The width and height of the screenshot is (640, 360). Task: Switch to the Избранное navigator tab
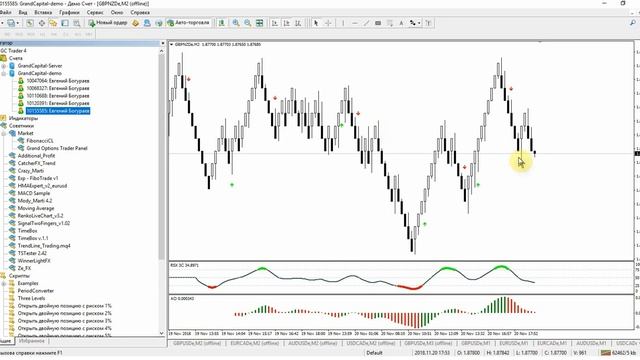tap(31, 341)
